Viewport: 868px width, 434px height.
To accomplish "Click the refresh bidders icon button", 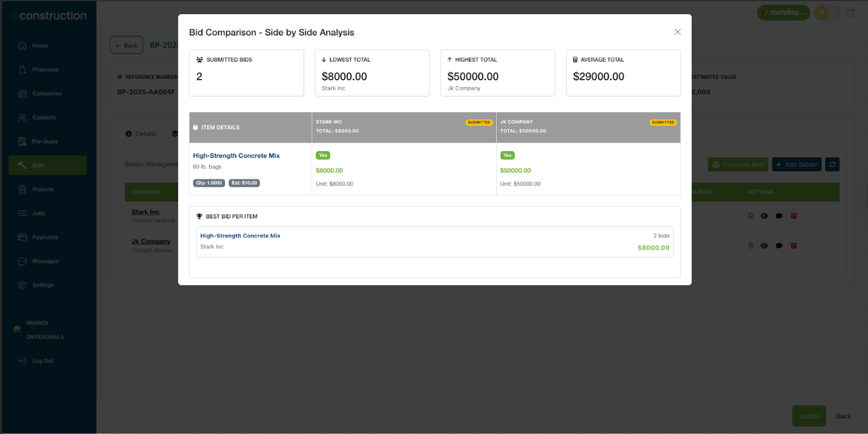I will point(832,165).
